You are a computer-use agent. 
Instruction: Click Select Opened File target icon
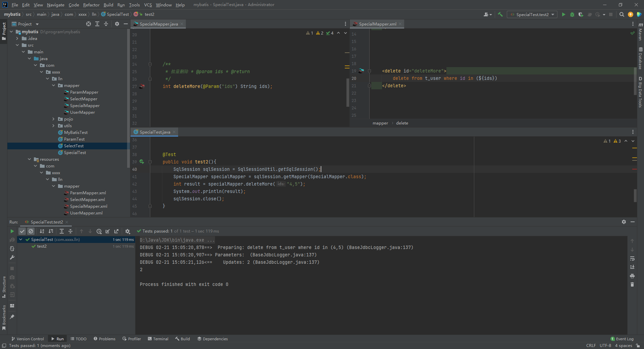(x=89, y=24)
